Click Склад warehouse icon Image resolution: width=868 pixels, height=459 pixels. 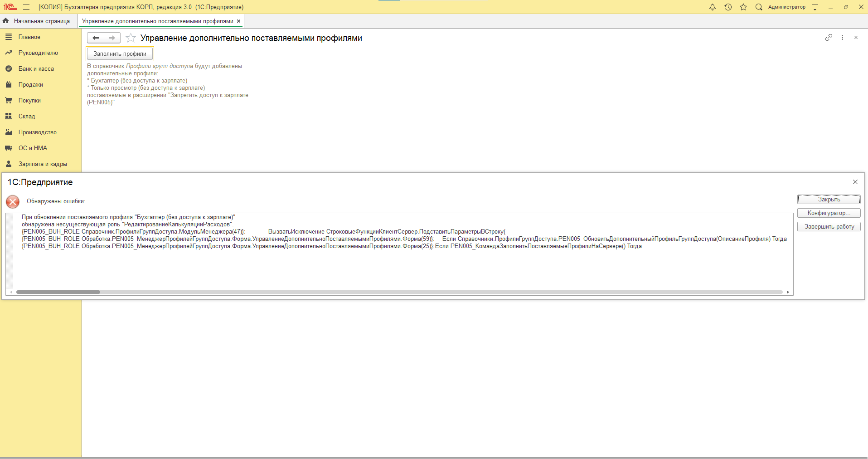pyautogui.click(x=9, y=116)
